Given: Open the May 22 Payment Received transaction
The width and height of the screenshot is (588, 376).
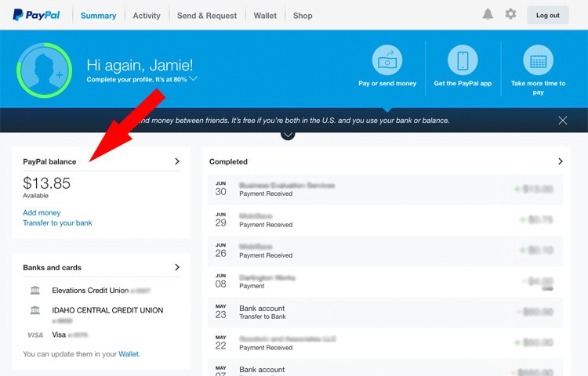Looking at the screenshot, I should (x=385, y=343).
